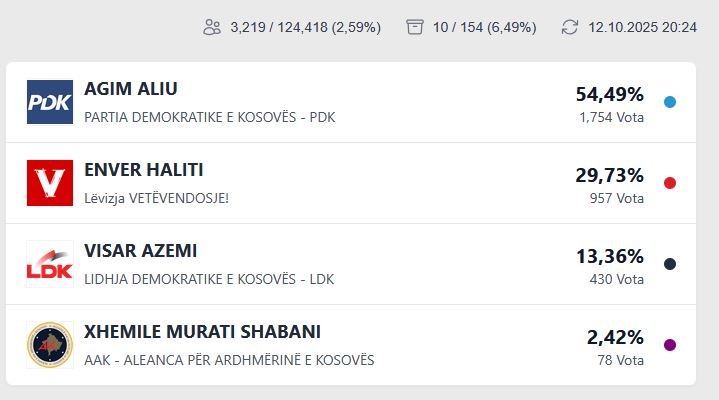The image size is (719, 400).
Task: Select candidate name ENVER HALITI
Action: point(144,170)
